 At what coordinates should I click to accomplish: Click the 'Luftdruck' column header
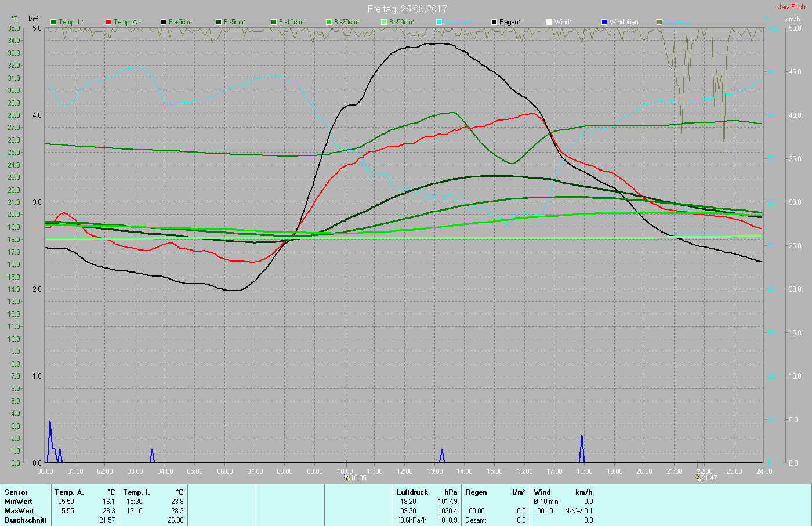click(x=412, y=492)
